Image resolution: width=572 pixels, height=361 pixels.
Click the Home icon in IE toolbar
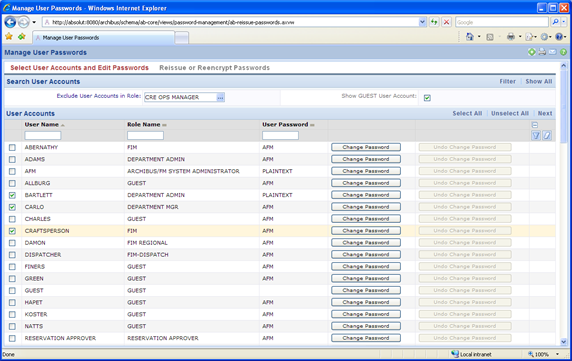click(470, 37)
